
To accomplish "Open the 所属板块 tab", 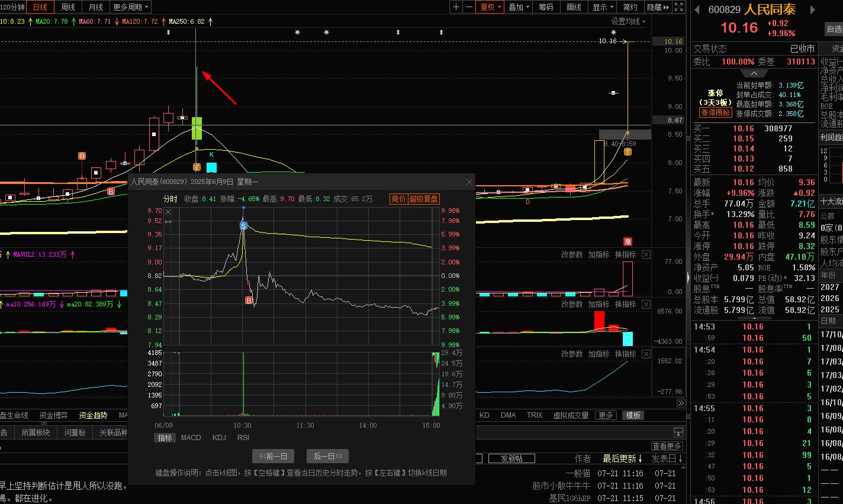I will tap(36, 432).
